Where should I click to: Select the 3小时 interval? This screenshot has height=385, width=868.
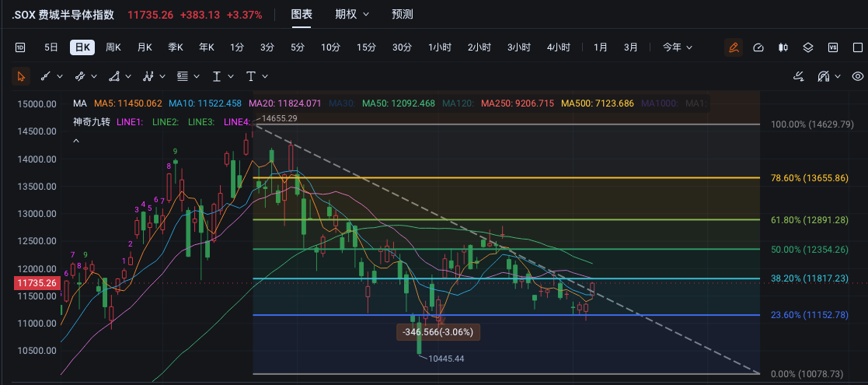click(x=519, y=47)
